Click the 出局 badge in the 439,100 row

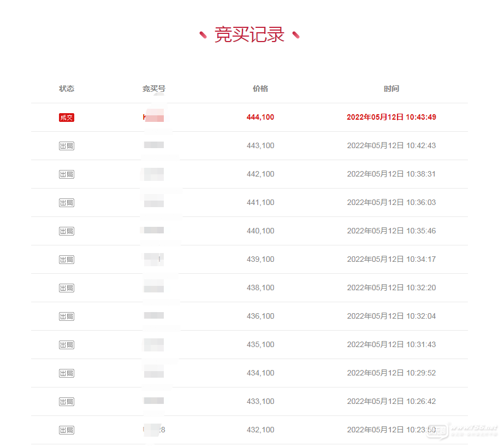point(67,260)
